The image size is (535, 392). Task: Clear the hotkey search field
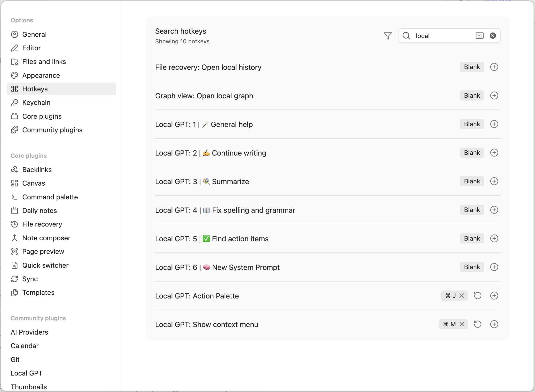pos(493,36)
